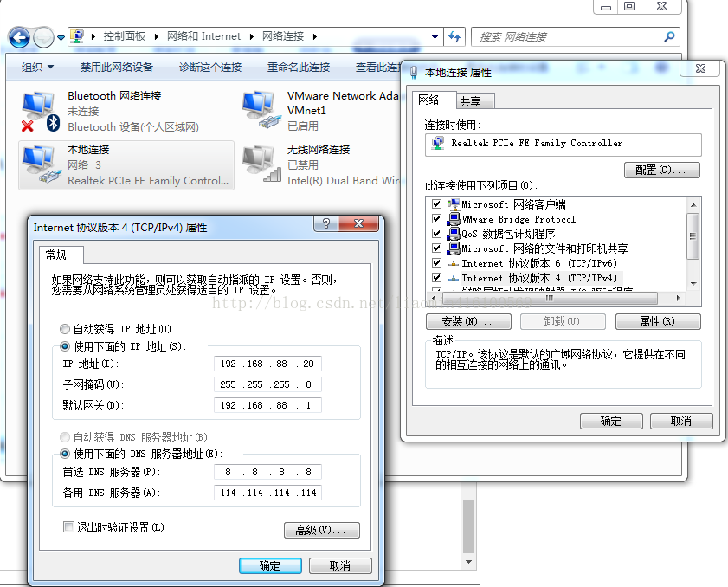The image size is (728, 587).
Task: Select the 无线网络连接 adapter icon
Action: click(262, 164)
